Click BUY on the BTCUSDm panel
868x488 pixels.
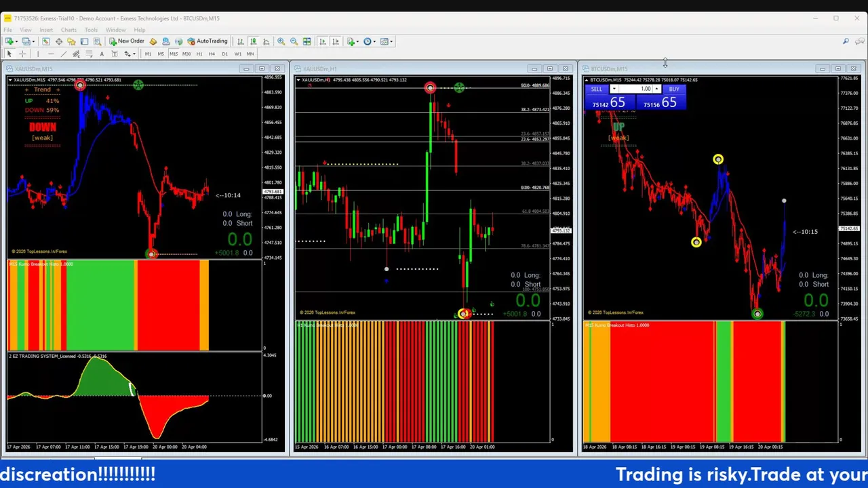click(x=673, y=89)
